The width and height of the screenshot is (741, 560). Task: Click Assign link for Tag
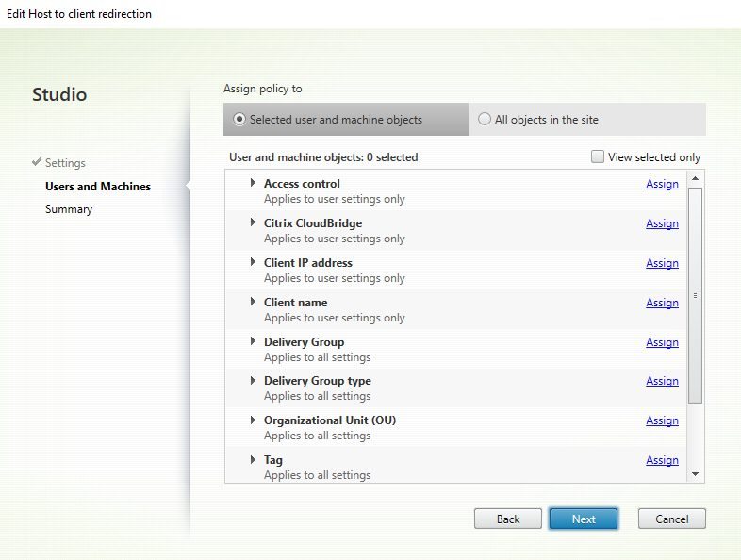pos(662,460)
